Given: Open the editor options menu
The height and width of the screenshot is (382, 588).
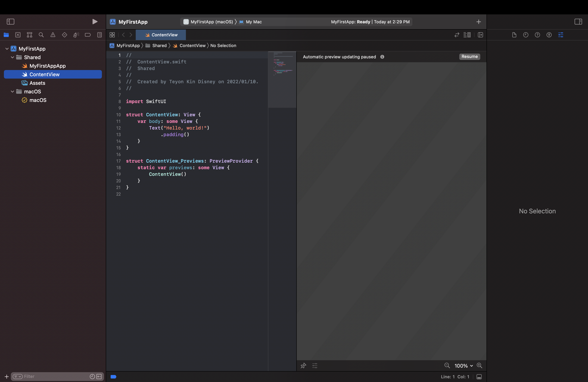Looking at the screenshot, I should tap(467, 35).
